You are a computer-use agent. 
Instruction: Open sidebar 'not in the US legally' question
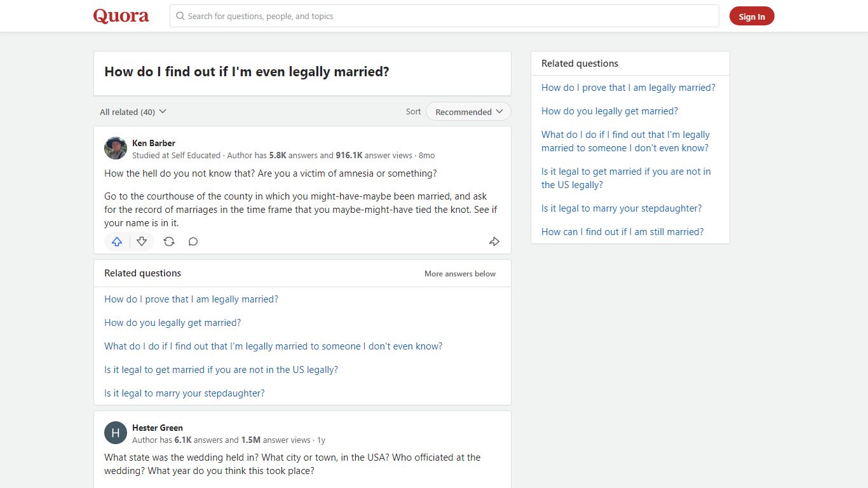(x=626, y=178)
